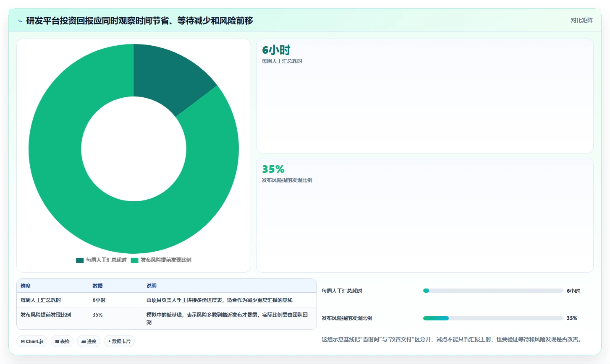Toggle 发布风险提前发现比例 legend color box
This screenshot has width=610, height=364.
134,260
